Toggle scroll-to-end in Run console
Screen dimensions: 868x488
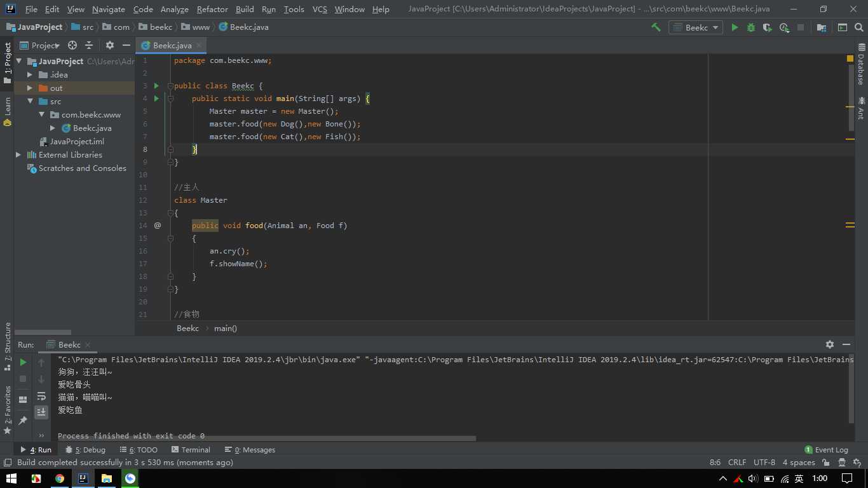41,412
